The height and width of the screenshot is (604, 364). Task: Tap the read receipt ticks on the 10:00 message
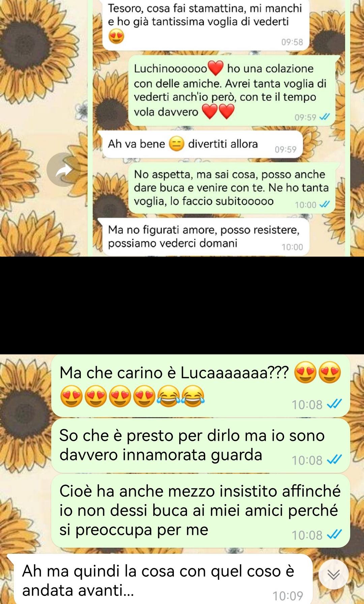pos(325,204)
